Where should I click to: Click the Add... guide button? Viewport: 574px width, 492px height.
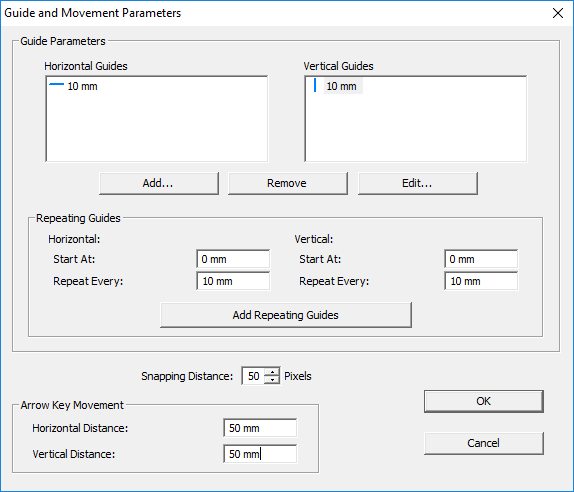(x=159, y=183)
